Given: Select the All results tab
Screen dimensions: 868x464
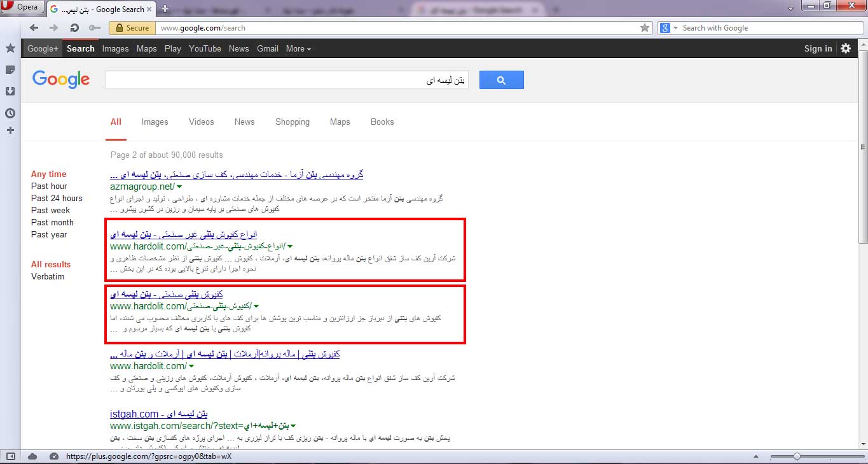Looking at the screenshot, I should [x=116, y=122].
